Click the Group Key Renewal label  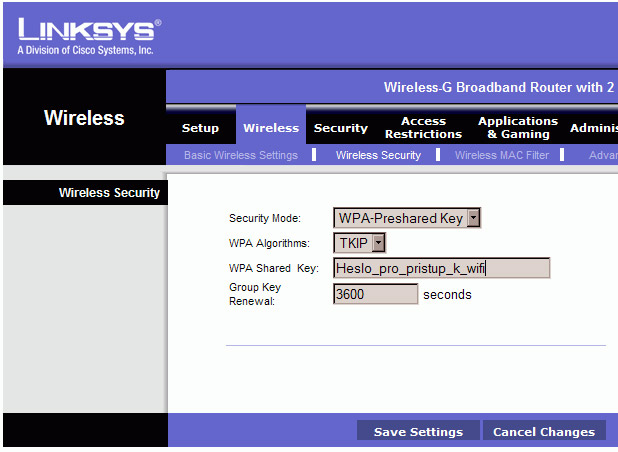255,294
